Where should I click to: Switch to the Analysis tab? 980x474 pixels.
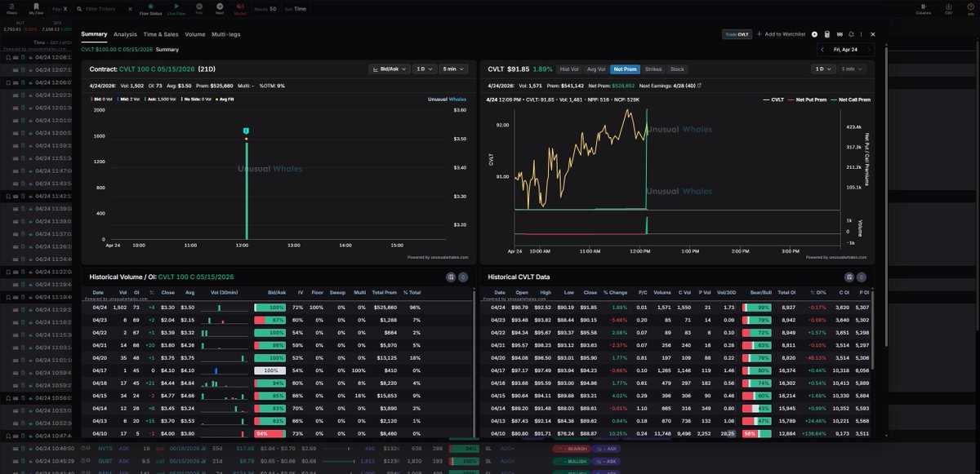(125, 34)
